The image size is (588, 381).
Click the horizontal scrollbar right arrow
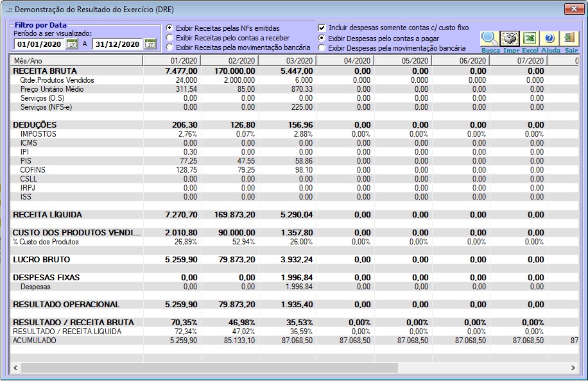[x=573, y=368]
